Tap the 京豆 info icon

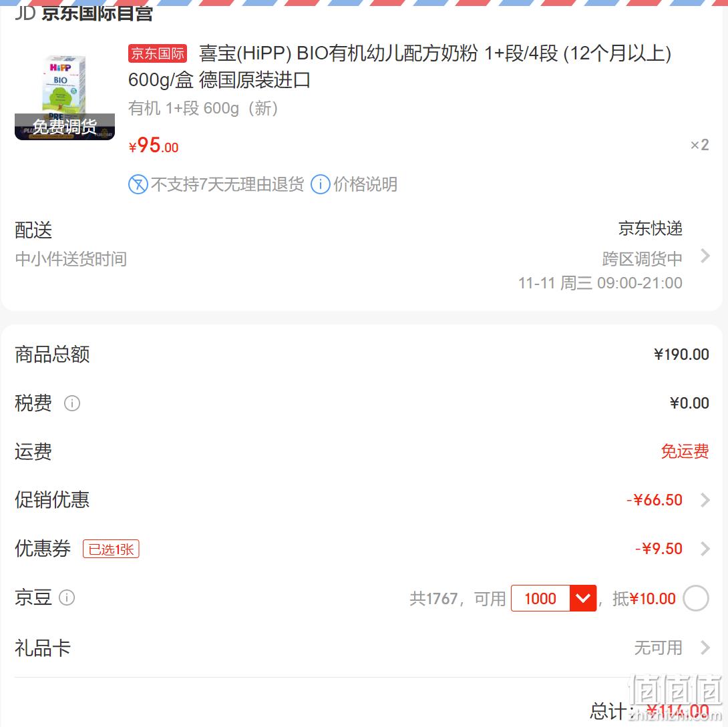(67, 597)
